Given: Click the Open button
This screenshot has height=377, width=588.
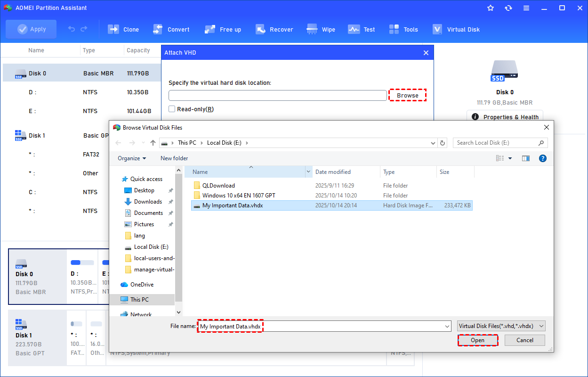Looking at the screenshot, I should click(478, 340).
